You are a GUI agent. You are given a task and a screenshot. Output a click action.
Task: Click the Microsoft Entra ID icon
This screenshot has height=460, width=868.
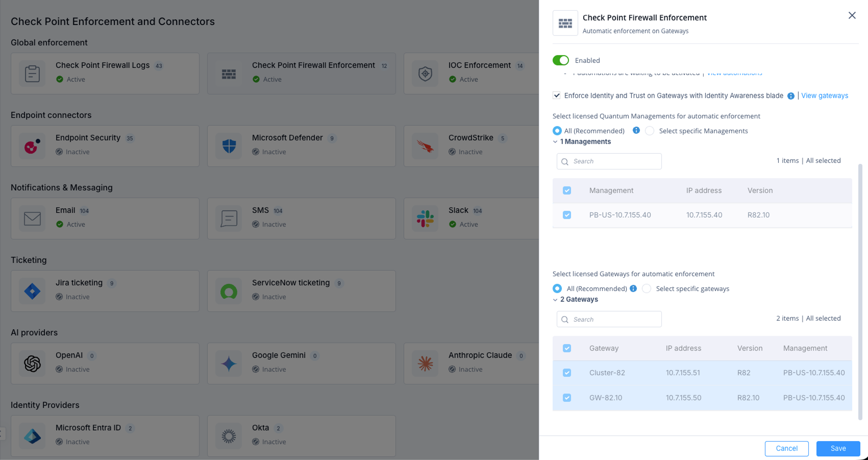32,436
